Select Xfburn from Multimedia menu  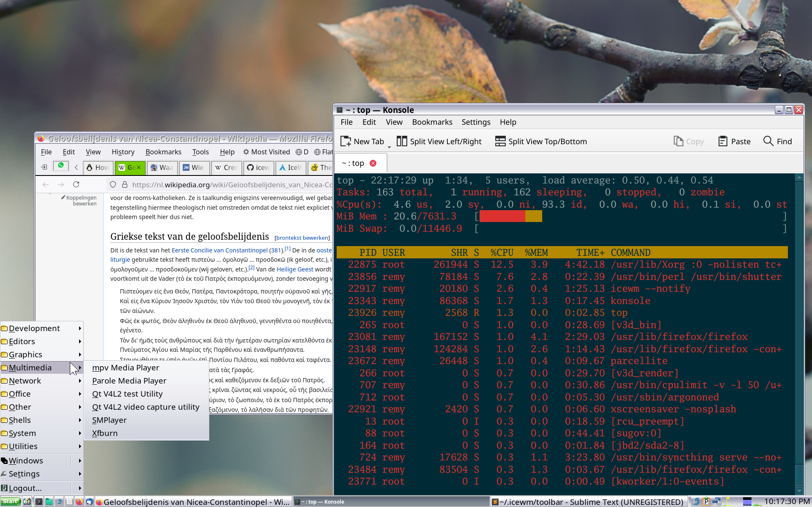tap(104, 433)
